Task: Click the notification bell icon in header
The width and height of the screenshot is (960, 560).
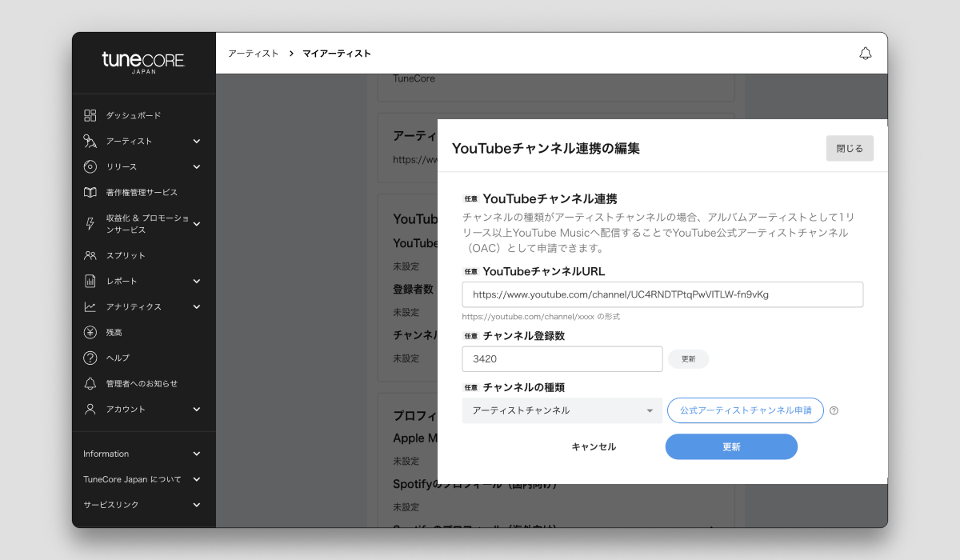Action: 865,54
